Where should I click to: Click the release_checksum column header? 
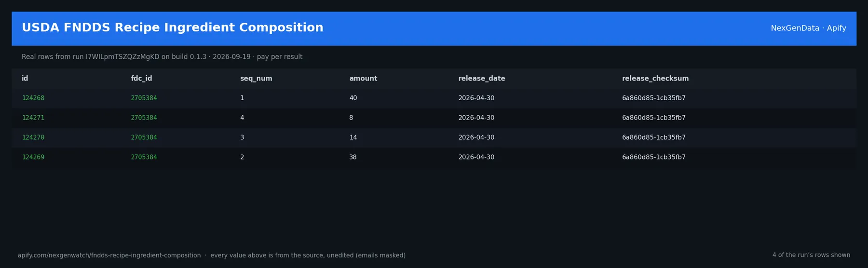point(655,79)
